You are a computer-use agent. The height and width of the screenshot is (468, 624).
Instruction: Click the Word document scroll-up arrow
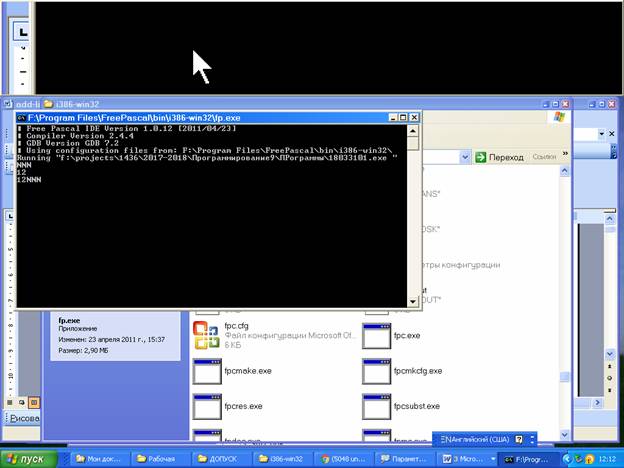point(610,219)
